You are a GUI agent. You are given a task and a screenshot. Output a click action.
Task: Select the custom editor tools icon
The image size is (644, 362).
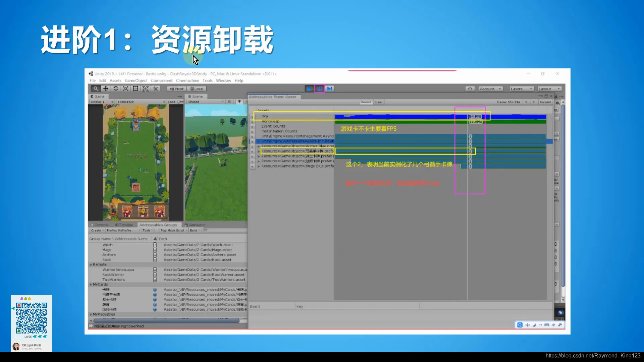click(155, 89)
